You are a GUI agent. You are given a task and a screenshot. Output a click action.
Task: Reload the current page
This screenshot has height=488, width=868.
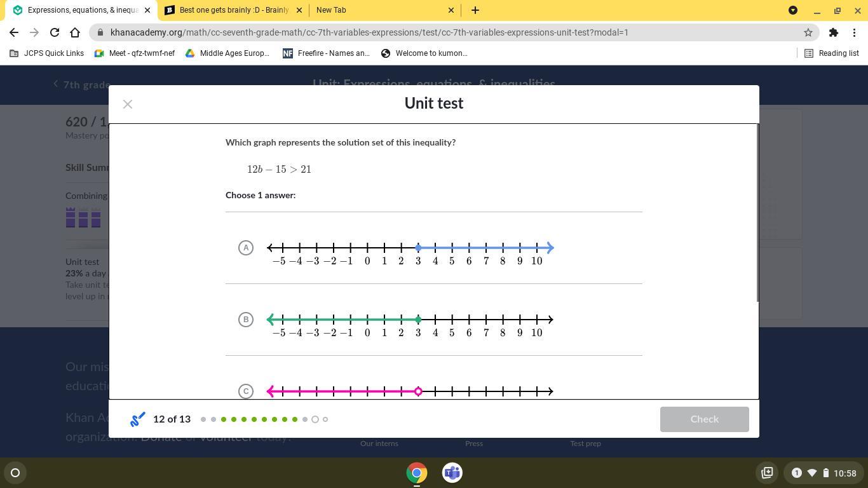click(55, 32)
